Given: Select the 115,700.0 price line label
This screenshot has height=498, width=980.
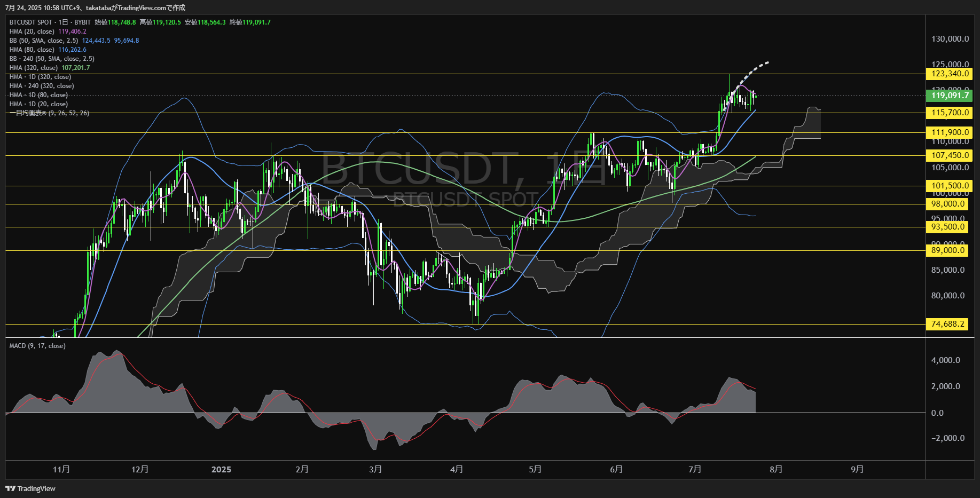Looking at the screenshot, I should coord(949,113).
